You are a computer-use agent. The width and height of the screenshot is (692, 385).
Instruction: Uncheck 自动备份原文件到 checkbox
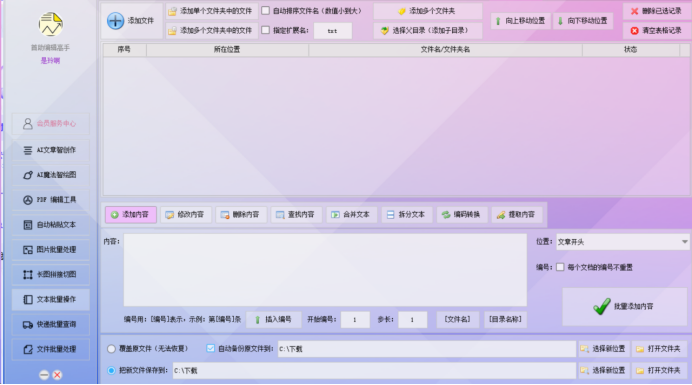point(211,348)
